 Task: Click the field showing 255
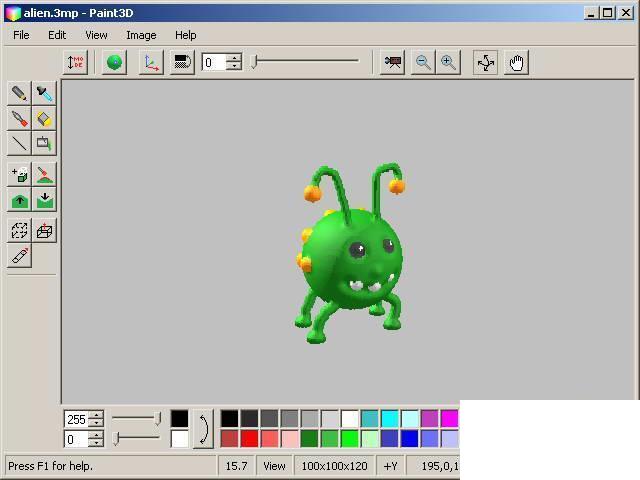point(76,419)
